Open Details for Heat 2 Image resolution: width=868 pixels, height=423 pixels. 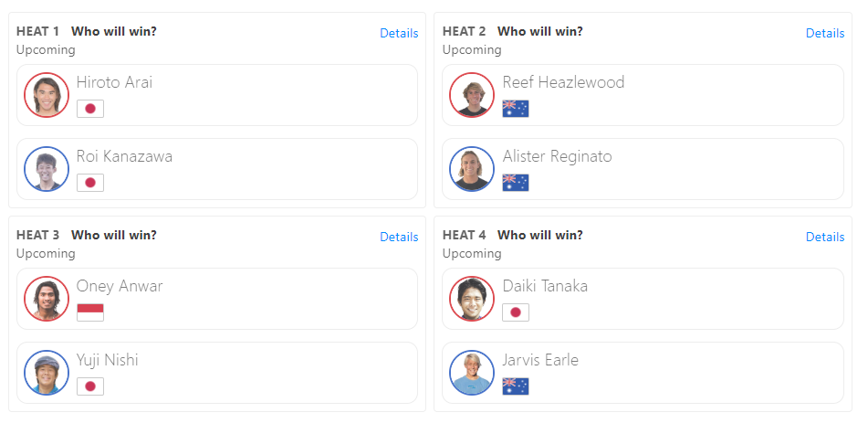click(x=825, y=33)
